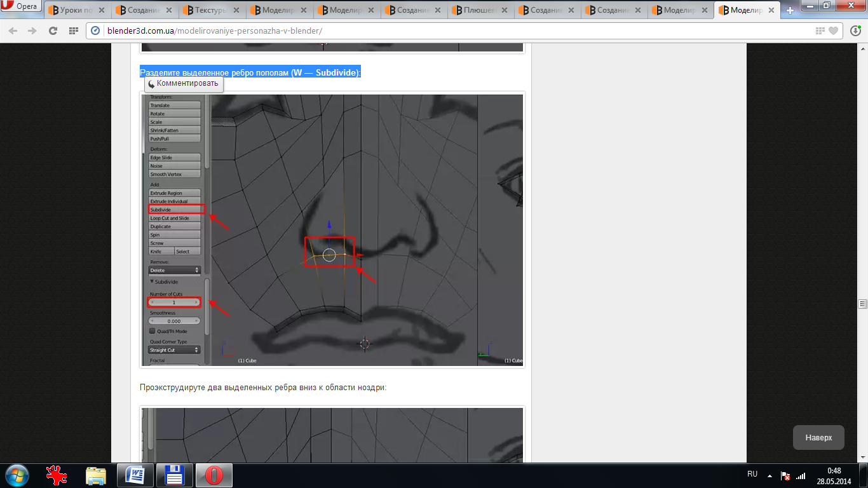Open Microsoft Word from the taskbar
The height and width of the screenshot is (488, 868).
pos(135,475)
